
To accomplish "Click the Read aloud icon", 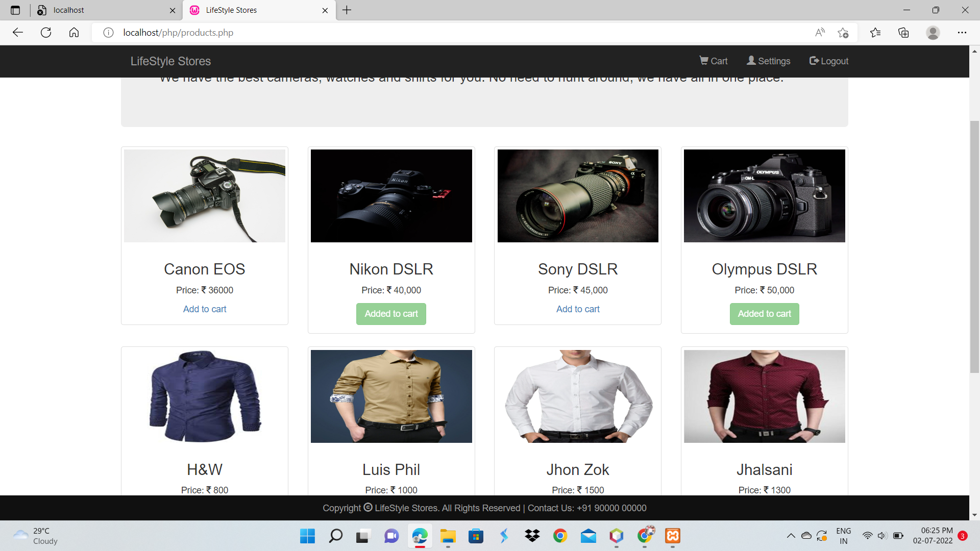I will tap(820, 33).
